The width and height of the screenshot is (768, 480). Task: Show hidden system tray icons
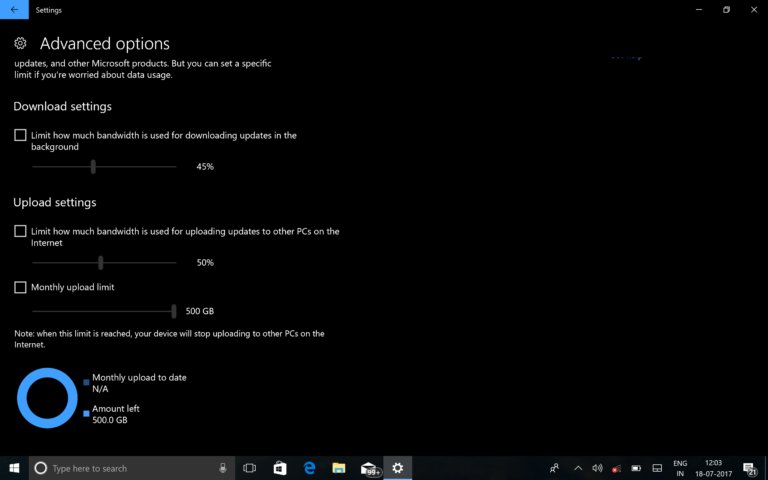click(578, 468)
